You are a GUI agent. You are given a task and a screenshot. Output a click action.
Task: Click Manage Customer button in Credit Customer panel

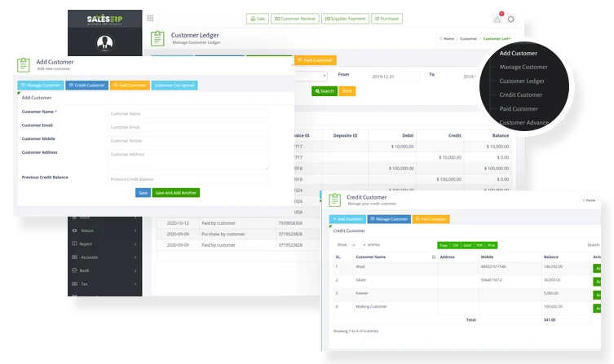(x=389, y=219)
